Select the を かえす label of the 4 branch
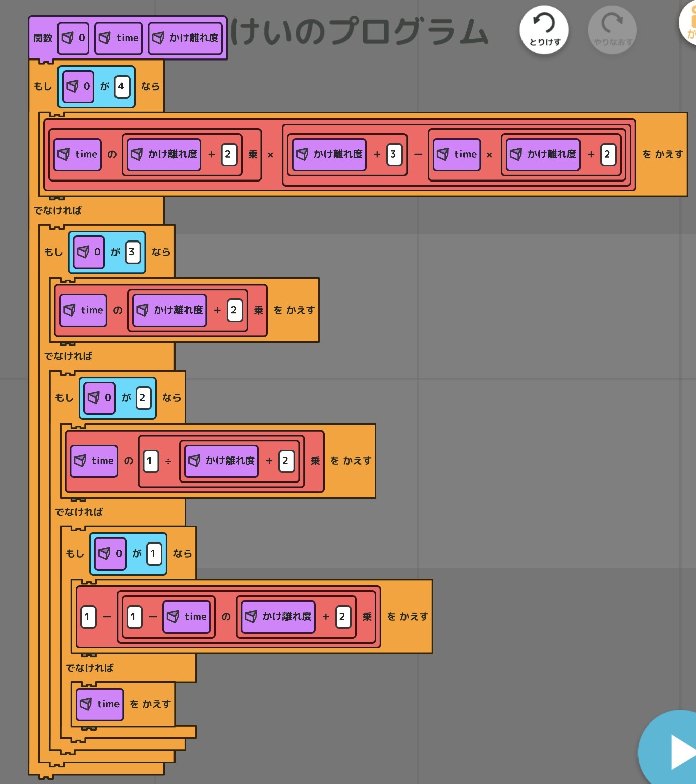 (x=663, y=154)
